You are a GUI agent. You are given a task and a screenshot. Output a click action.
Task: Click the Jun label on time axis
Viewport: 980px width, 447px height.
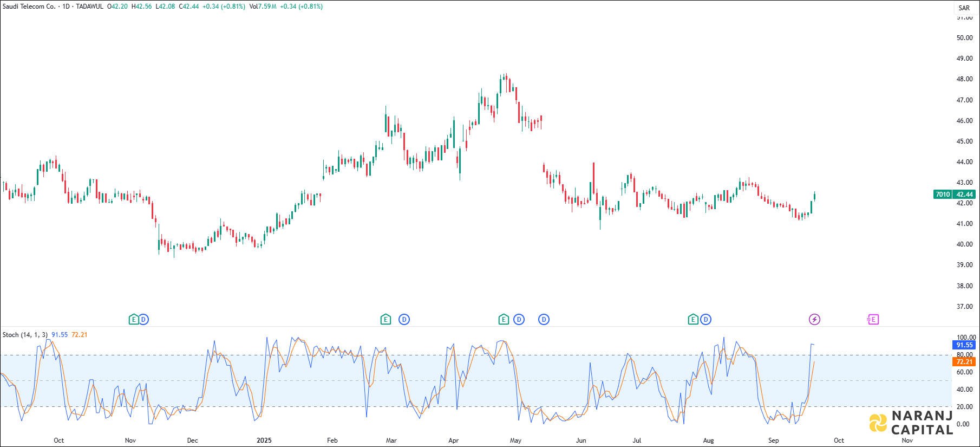(581, 440)
